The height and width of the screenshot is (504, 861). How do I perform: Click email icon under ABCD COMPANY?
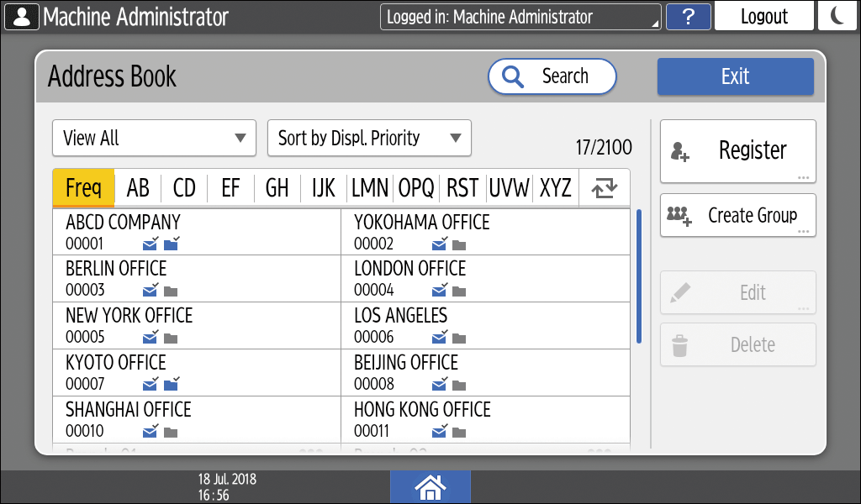click(x=151, y=244)
